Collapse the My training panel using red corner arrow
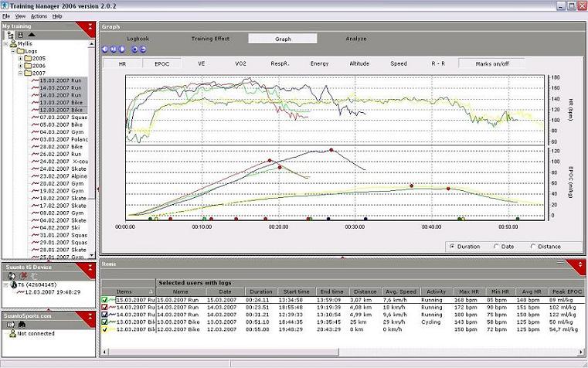The height and width of the screenshot is (368, 588). point(90,27)
